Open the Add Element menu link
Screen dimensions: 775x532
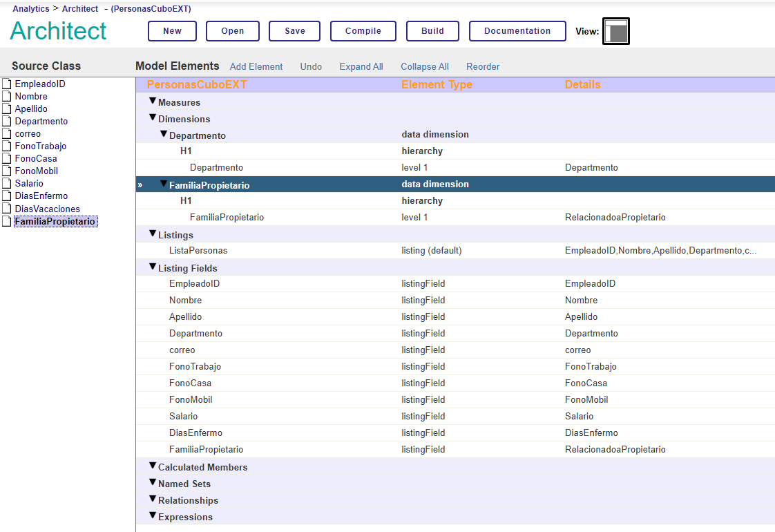[x=256, y=67]
